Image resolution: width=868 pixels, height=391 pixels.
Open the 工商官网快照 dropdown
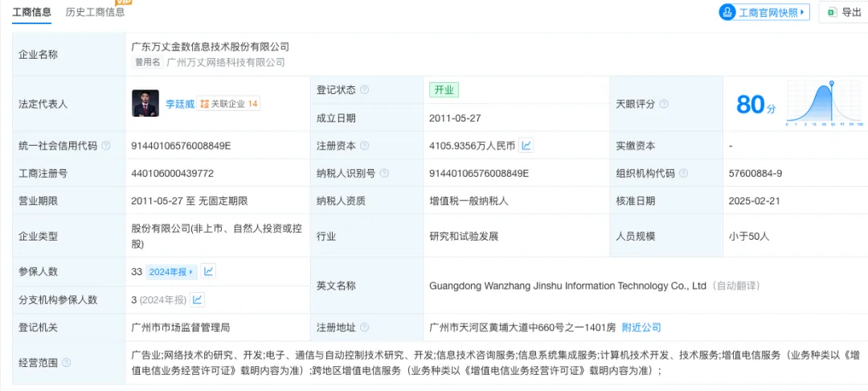[764, 12]
